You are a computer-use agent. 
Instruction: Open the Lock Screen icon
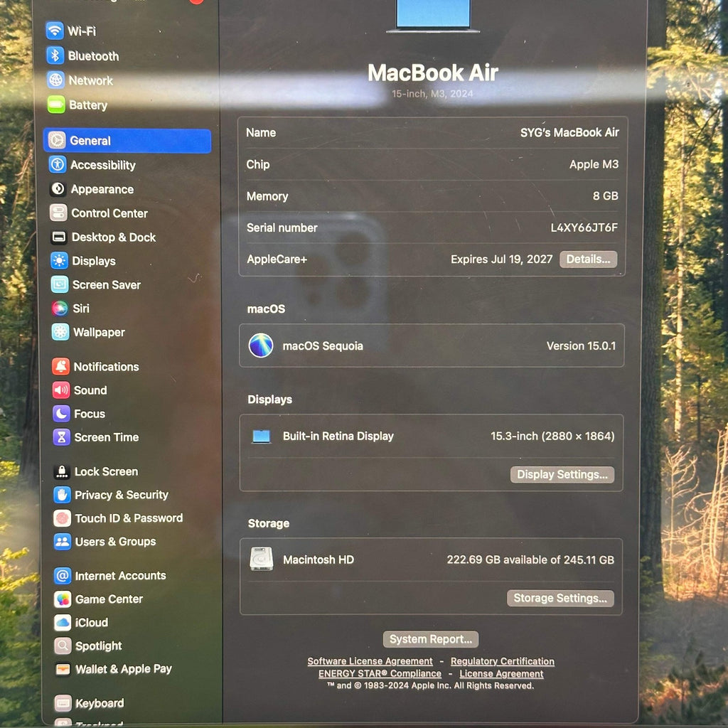coord(62,471)
